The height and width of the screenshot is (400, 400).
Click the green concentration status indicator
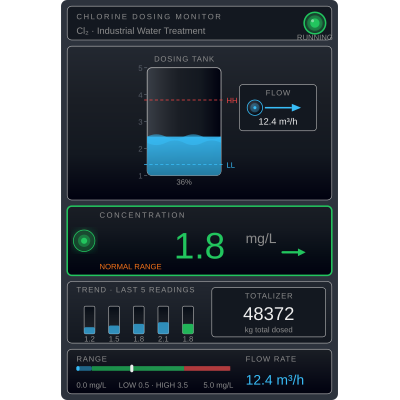pos(84,241)
